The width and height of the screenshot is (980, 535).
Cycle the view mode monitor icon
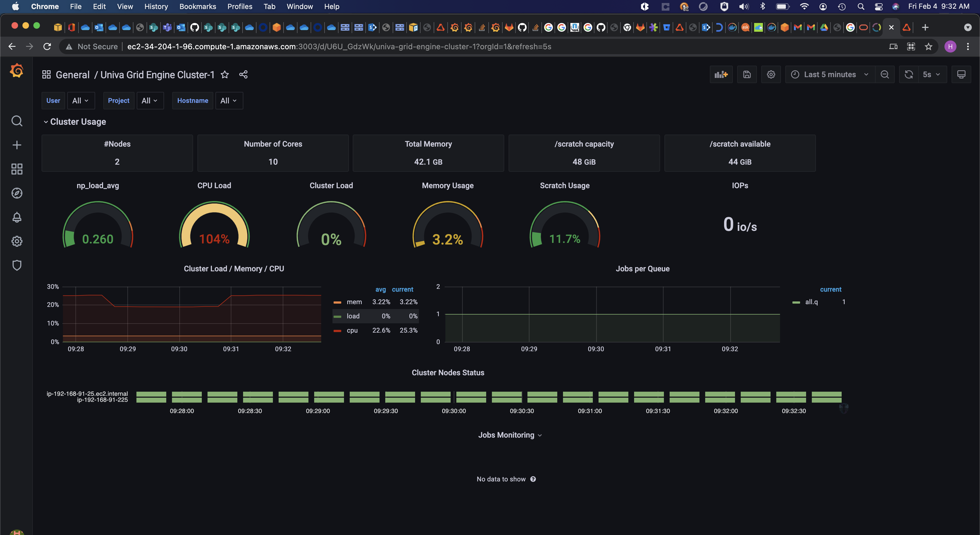coord(961,75)
